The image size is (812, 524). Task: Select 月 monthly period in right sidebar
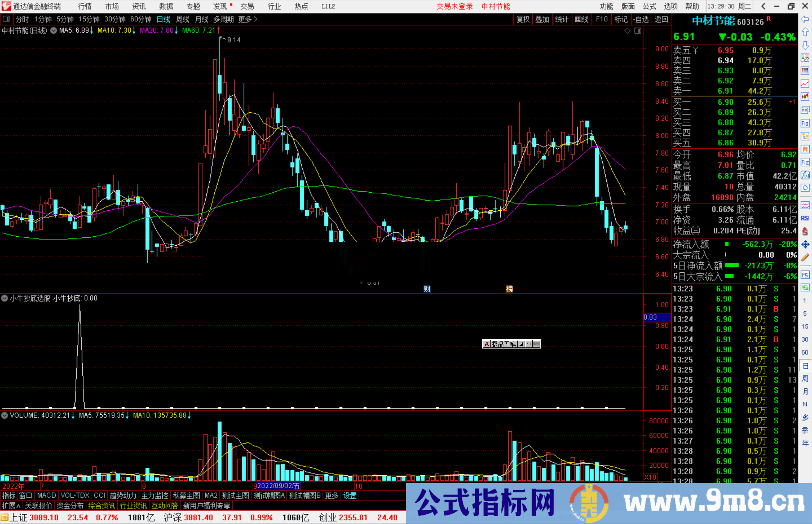[x=805, y=391]
